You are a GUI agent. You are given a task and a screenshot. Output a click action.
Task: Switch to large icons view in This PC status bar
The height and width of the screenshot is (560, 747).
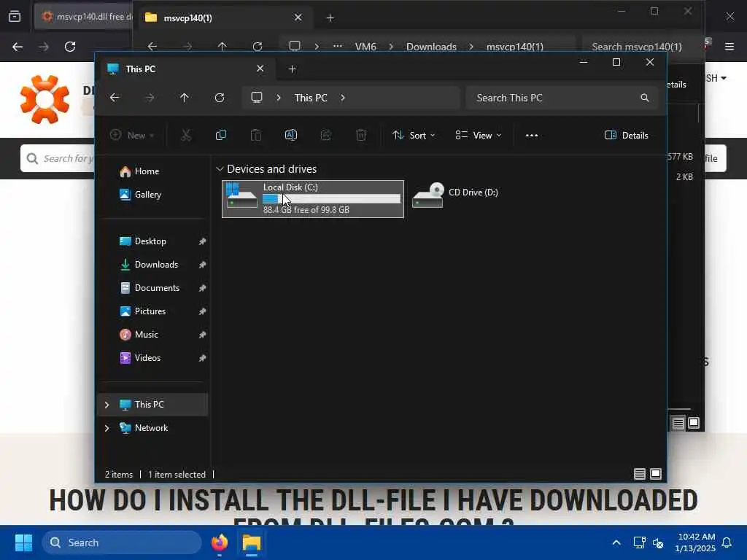(x=656, y=474)
